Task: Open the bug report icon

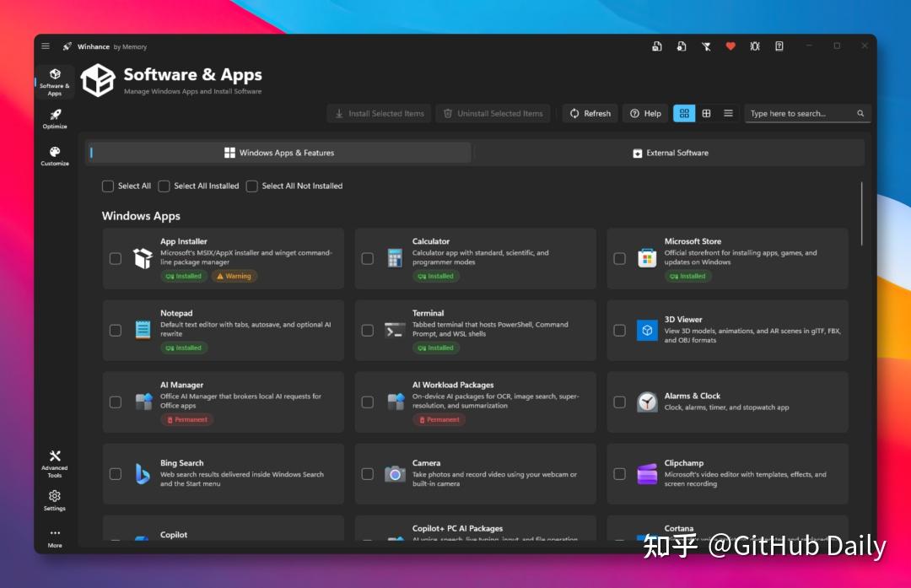Action: [755, 46]
